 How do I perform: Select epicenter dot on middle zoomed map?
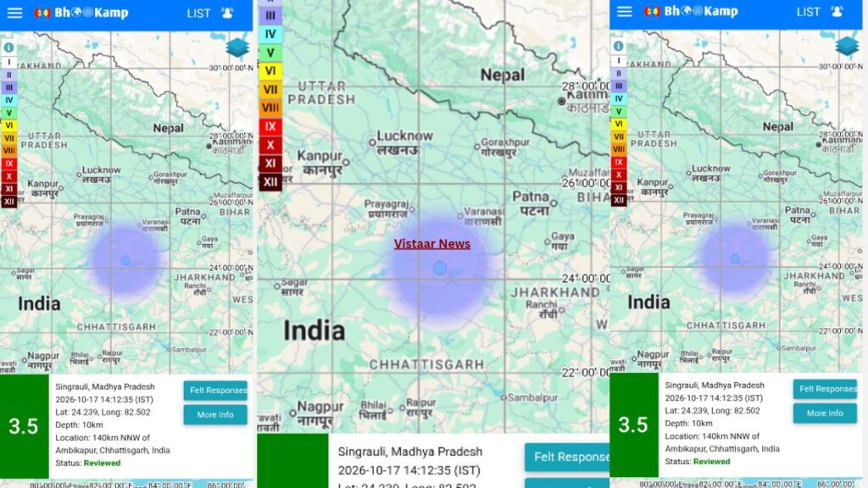440,269
